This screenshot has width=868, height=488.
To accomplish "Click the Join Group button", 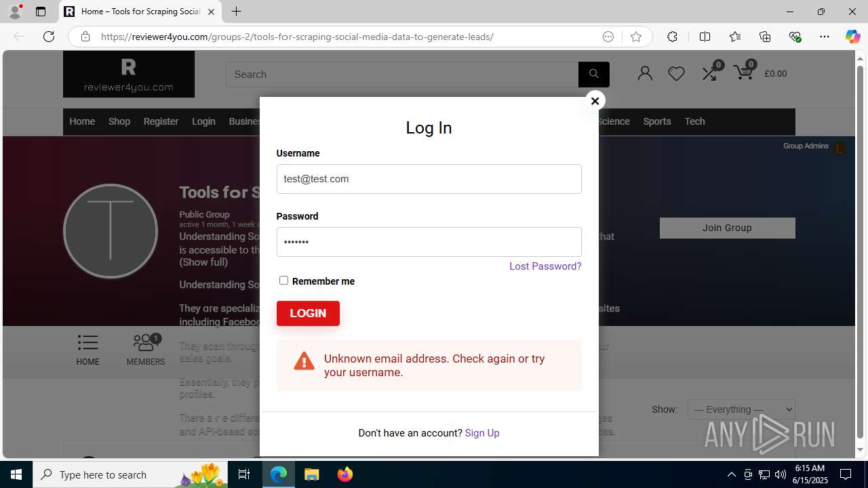I will tap(727, 228).
